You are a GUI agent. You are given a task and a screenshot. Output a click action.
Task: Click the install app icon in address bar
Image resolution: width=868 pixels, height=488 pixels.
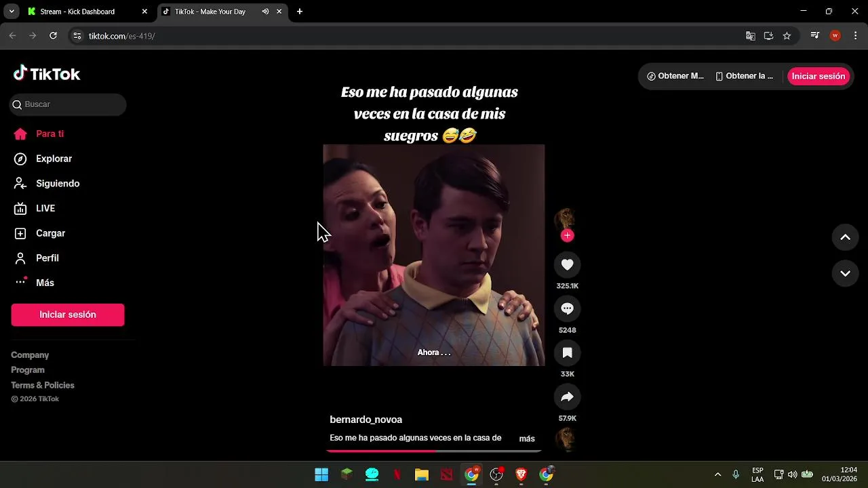pos(768,36)
